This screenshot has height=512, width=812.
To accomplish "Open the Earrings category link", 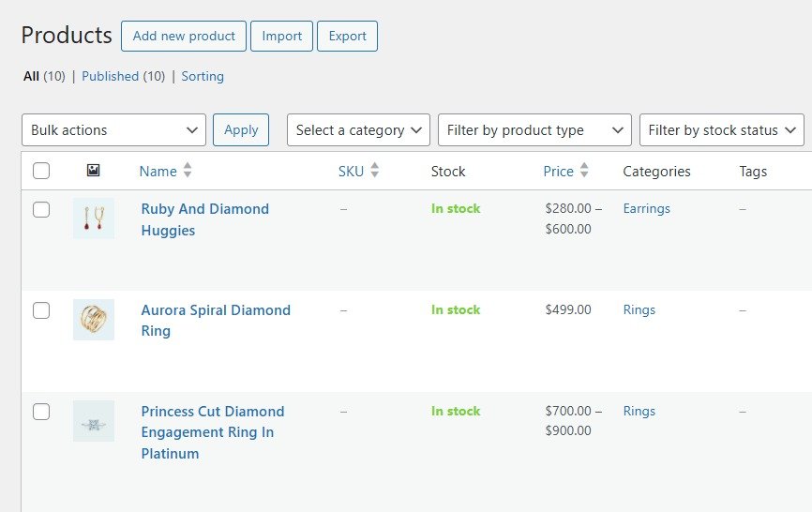I will (x=646, y=209).
